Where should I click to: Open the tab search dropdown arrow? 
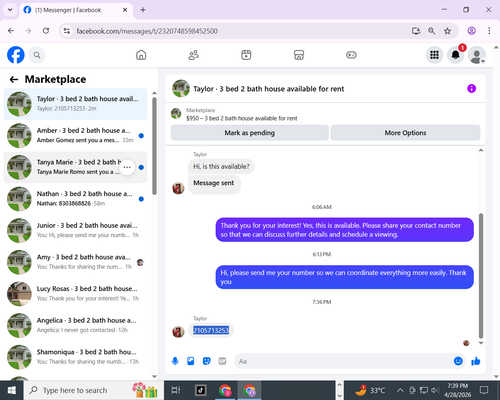tap(10, 10)
